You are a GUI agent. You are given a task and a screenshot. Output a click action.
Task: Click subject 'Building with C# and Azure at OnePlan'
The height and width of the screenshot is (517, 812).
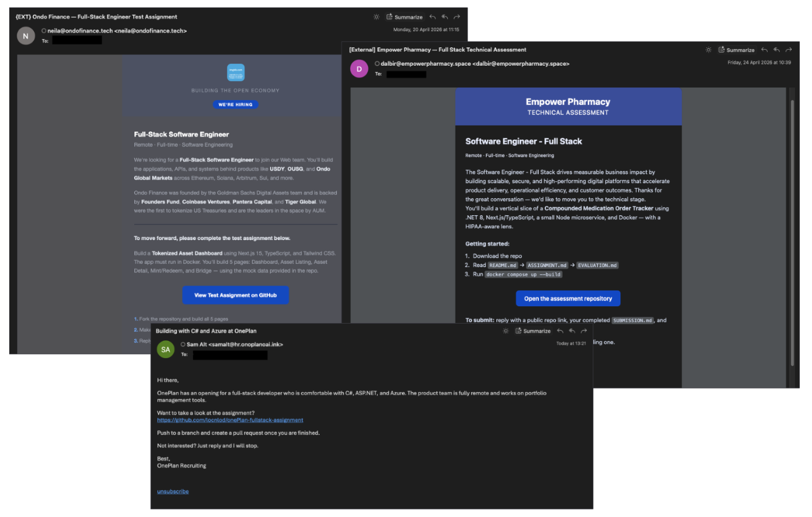click(206, 331)
